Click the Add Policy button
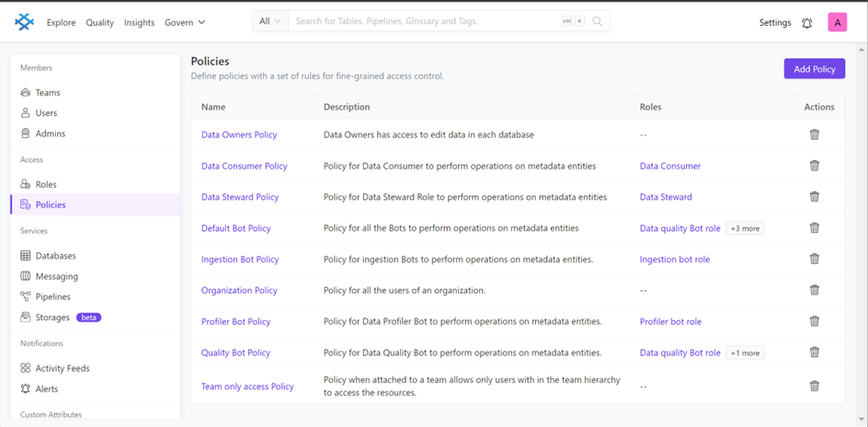 [814, 69]
